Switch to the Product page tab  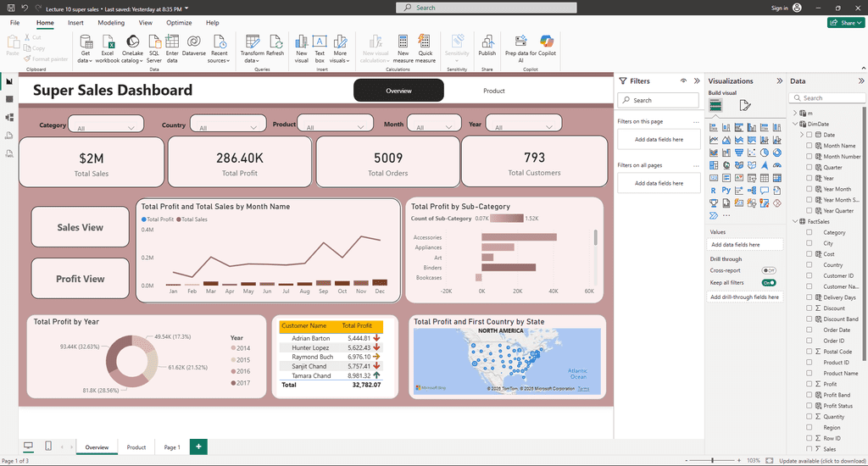(x=136, y=447)
